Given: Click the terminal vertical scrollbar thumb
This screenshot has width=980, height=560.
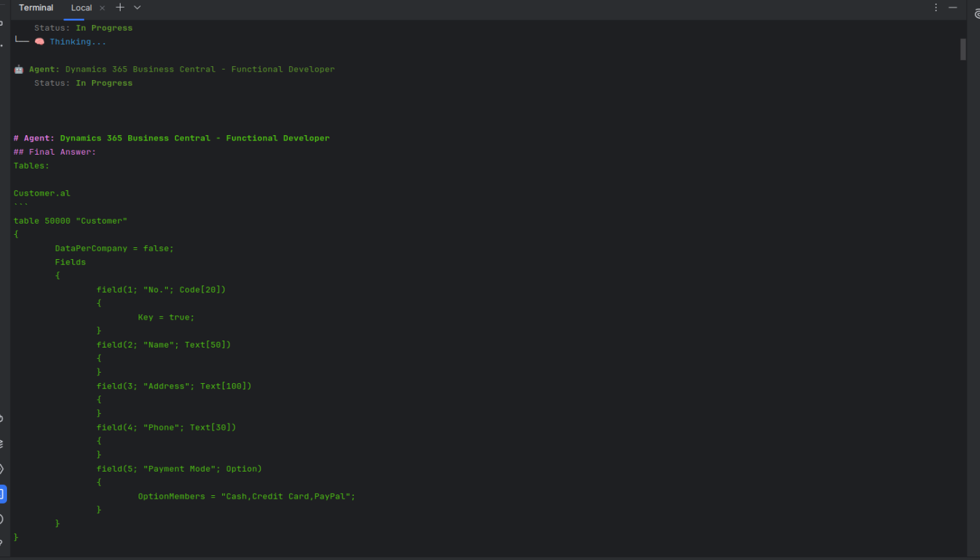Looking at the screenshot, I should pos(963,49).
